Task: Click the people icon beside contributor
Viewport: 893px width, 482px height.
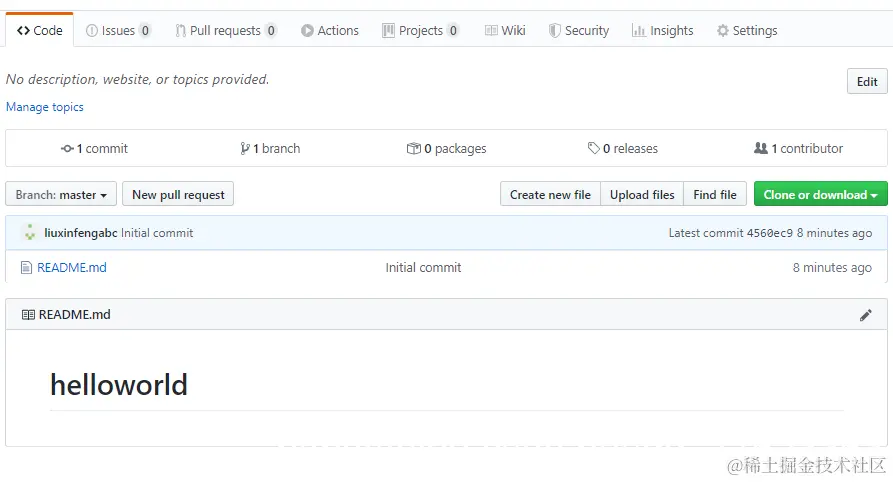Action: click(x=760, y=148)
